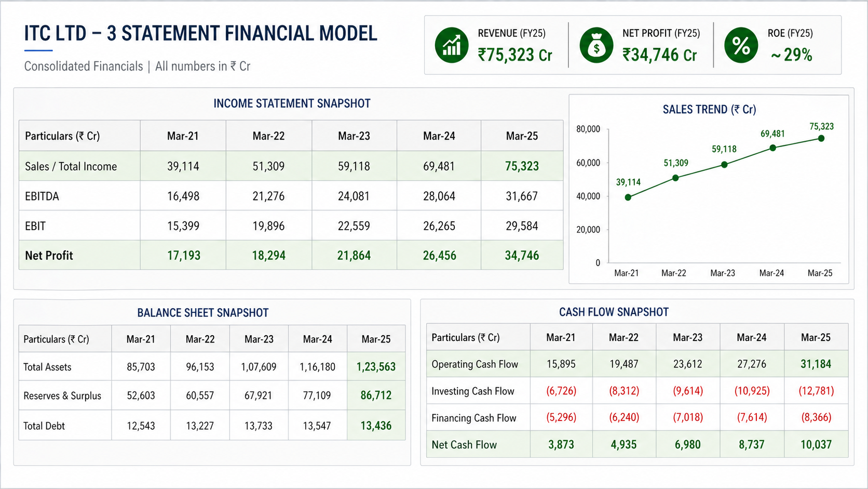Screen dimensions: 868x489
Task: Click the Cash Flow Snapshot heading
Action: [614, 312]
